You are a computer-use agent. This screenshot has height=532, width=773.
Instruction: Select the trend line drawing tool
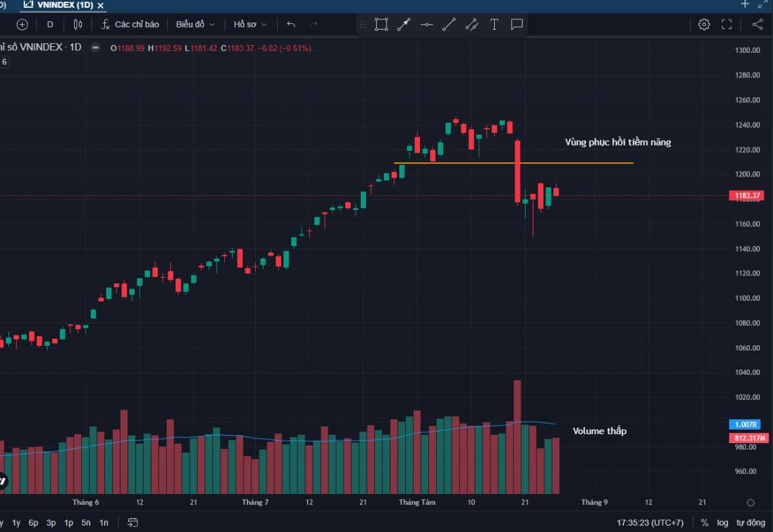449,24
